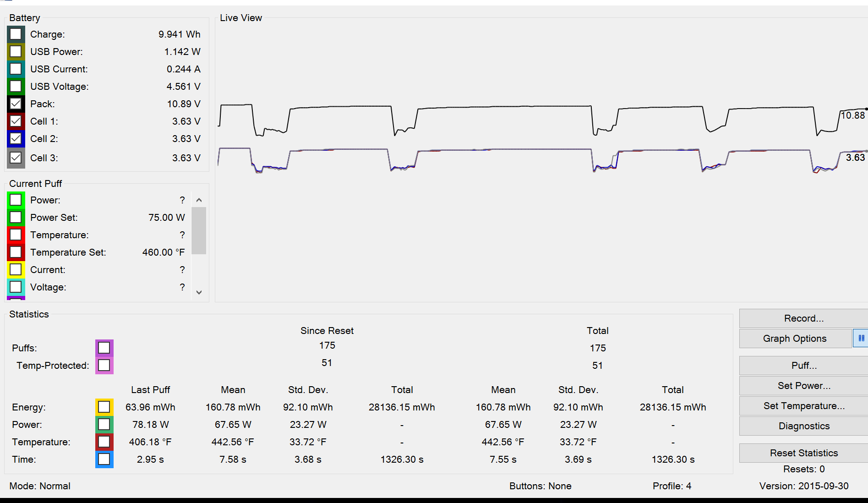The width and height of the screenshot is (868, 503).
Task: Click the Puff... button
Action: pyautogui.click(x=803, y=366)
